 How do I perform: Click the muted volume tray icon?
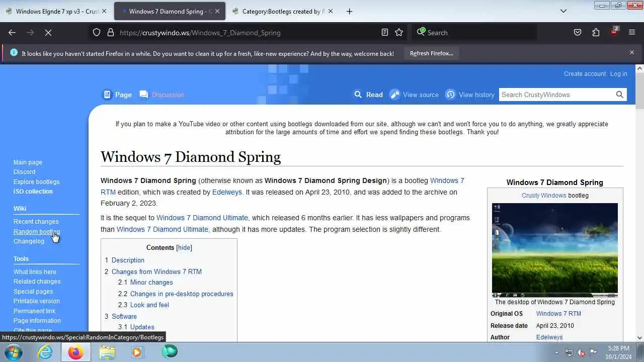[581, 352]
